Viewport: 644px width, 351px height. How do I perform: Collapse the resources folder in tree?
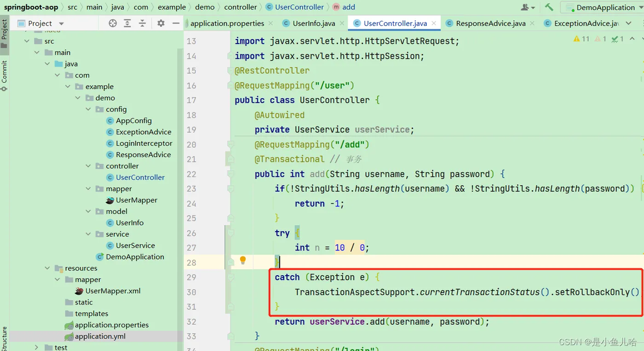[47, 268]
